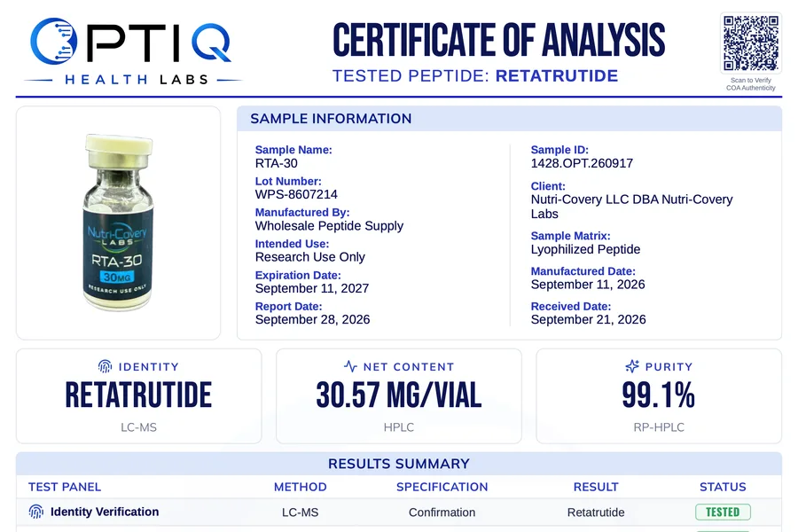Click the sparkle icon beside PURITY
798x532 pixels.
click(632, 366)
